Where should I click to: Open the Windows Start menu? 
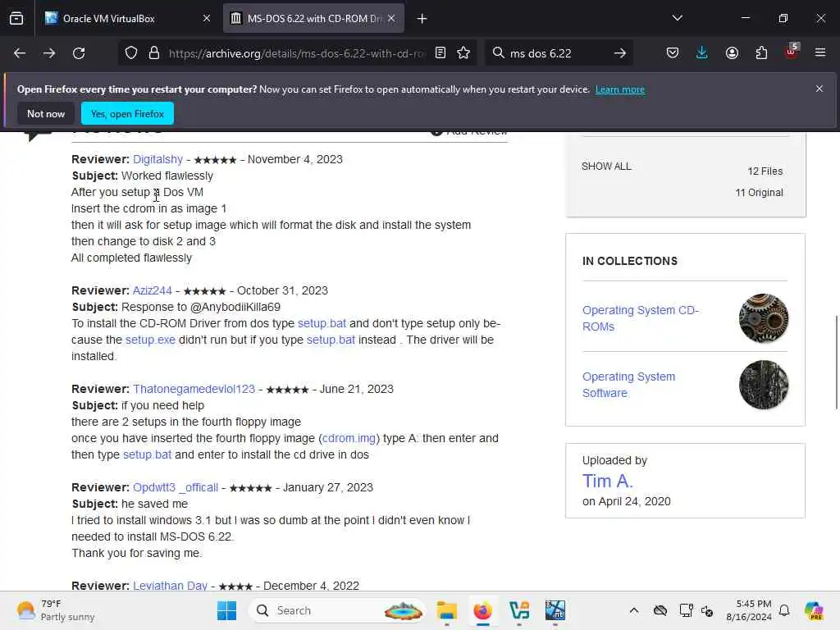click(x=226, y=610)
